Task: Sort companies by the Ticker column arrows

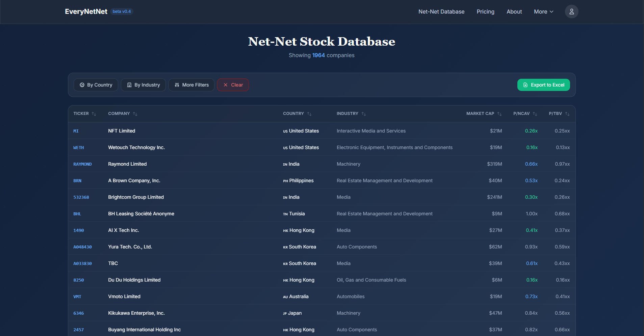Action: click(94, 114)
